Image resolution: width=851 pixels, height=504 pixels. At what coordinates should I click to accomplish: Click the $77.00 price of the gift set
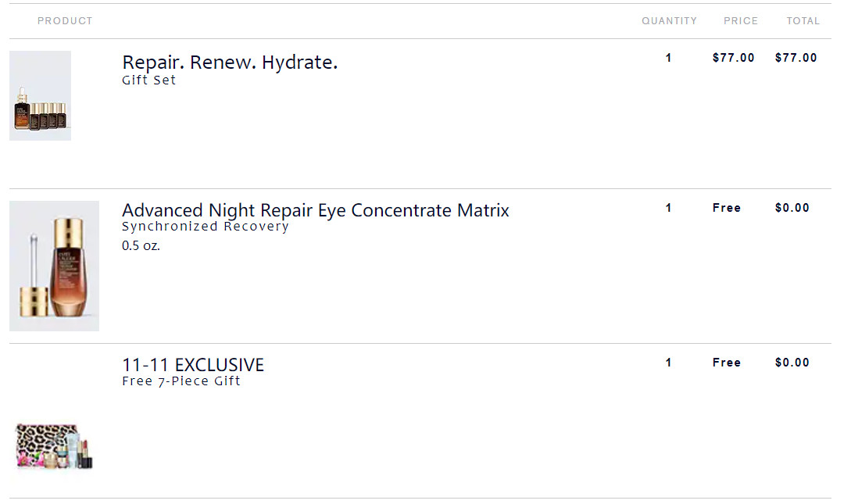tap(733, 58)
